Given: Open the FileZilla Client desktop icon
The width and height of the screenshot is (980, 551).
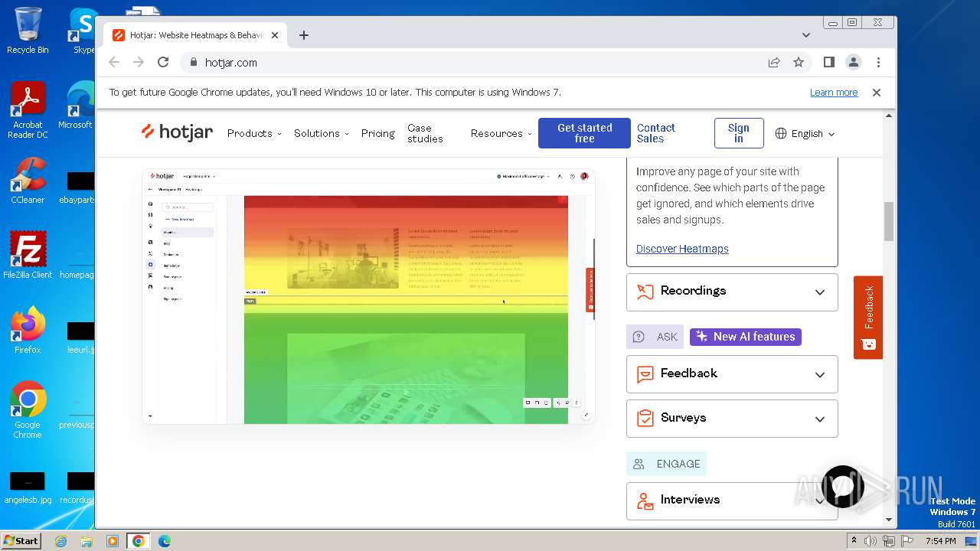Looking at the screenshot, I should 28,255.
